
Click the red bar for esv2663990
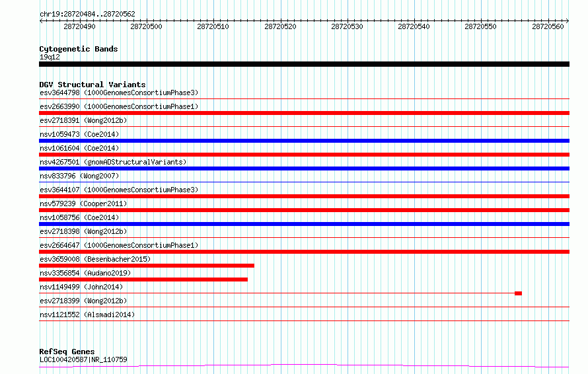[304, 113]
